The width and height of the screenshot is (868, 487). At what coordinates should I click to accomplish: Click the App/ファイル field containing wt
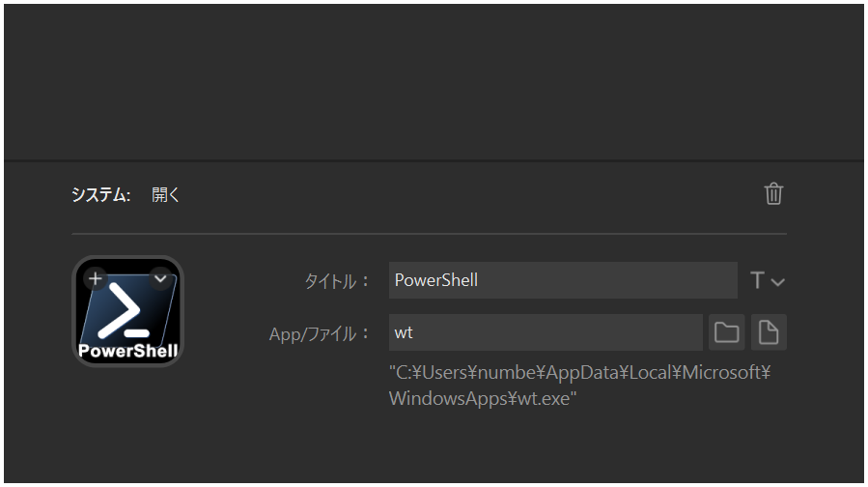546,332
